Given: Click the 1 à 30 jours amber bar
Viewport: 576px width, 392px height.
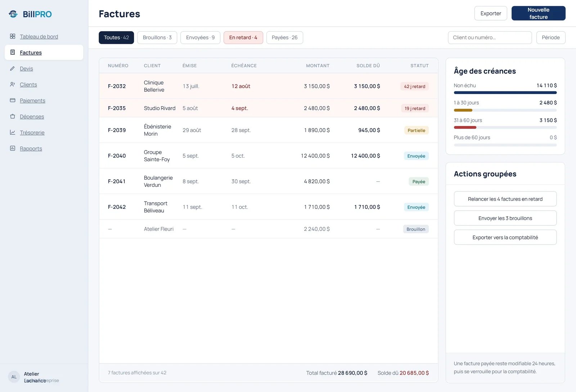Looking at the screenshot, I should point(463,110).
